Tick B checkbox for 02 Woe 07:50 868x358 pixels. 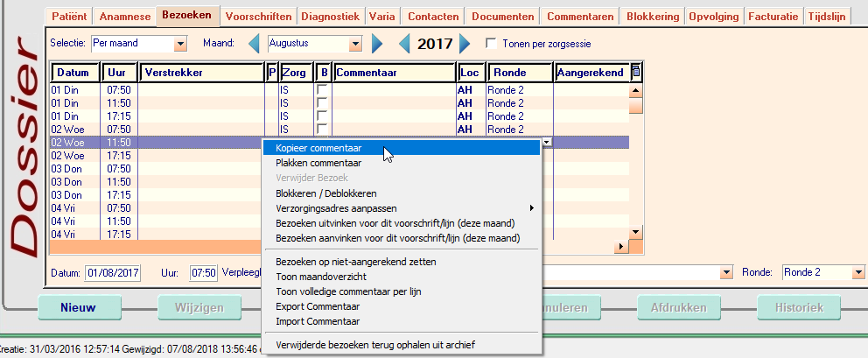pyautogui.click(x=323, y=129)
